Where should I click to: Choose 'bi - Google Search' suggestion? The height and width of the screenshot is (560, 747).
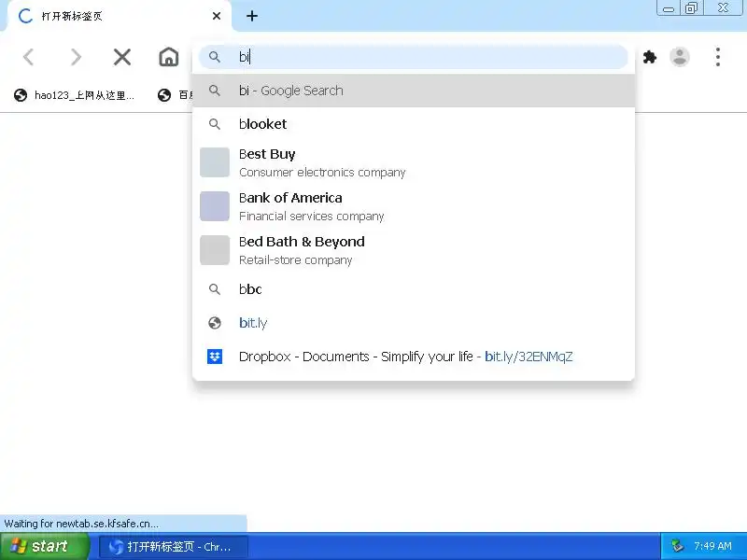click(x=413, y=91)
